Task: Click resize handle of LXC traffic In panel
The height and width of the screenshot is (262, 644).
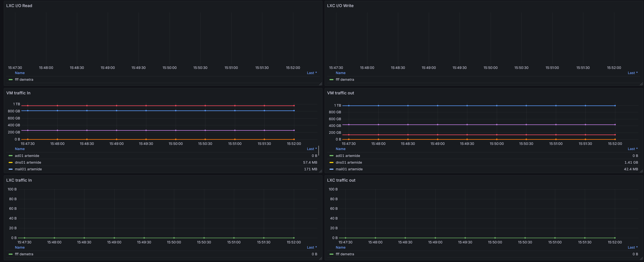Action: (x=320, y=259)
